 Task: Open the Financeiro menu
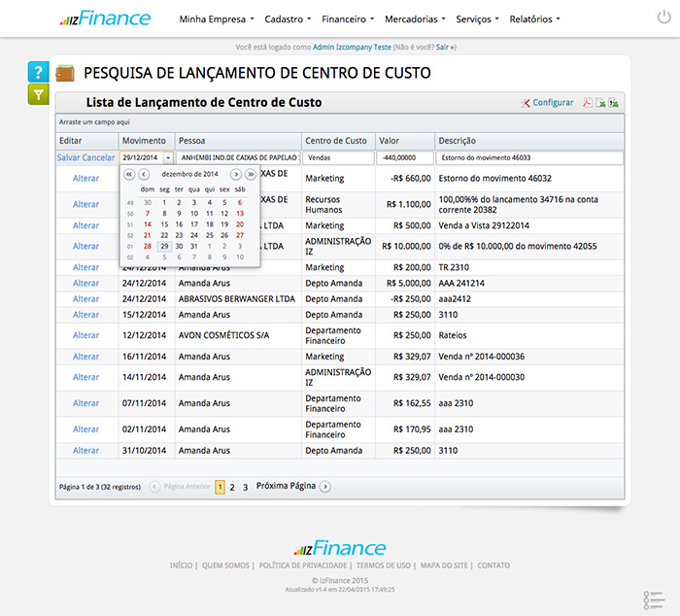coord(347,18)
